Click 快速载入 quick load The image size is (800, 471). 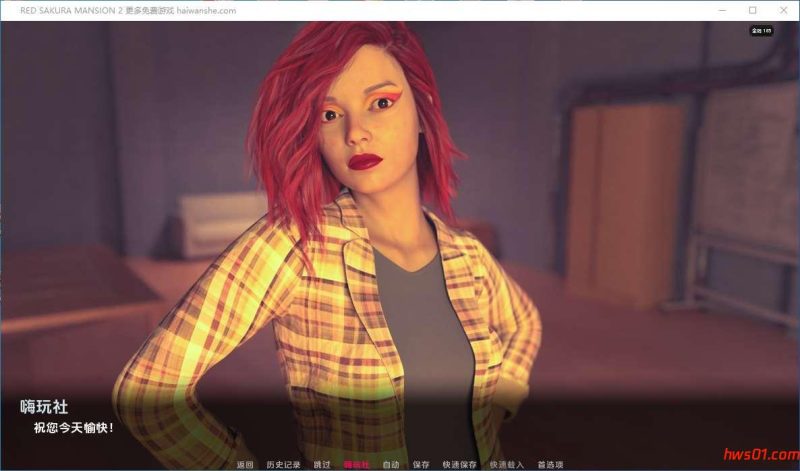pos(507,464)
